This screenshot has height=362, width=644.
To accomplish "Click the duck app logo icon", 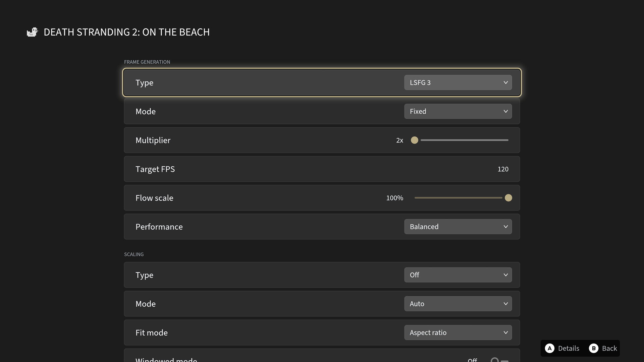I will coord(32,32).
